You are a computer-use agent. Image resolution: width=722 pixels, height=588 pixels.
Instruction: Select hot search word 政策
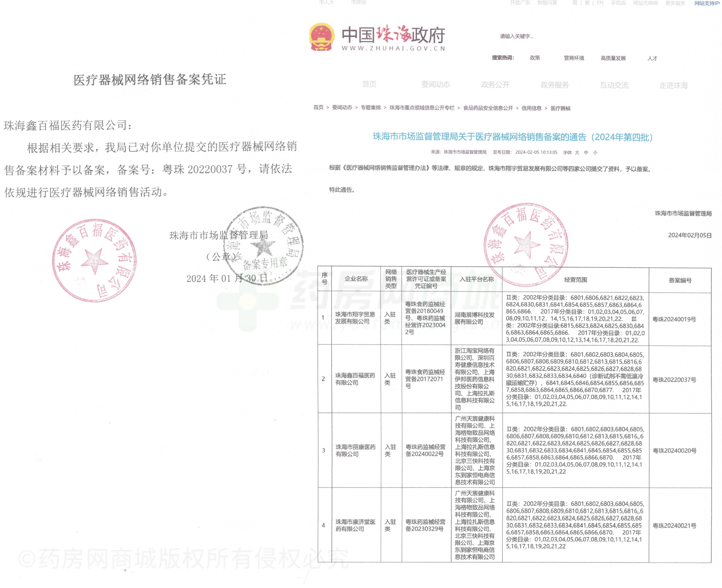535,58
